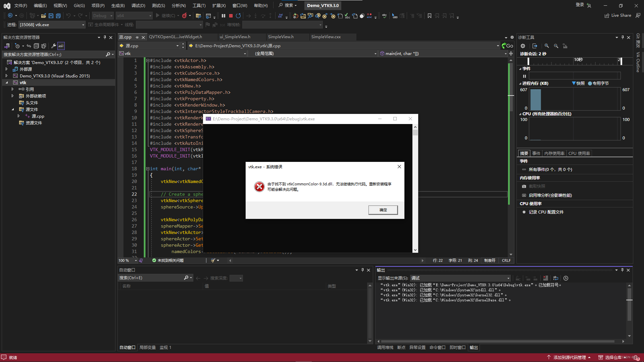This screenshot has width=644, height=362.
Task: Open the 调试(D) menu
Action: pyautogui.click(x=138, y=5)
